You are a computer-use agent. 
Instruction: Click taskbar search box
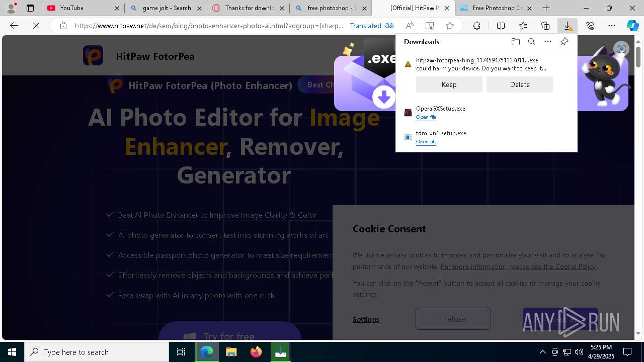(x=97, y=352)
